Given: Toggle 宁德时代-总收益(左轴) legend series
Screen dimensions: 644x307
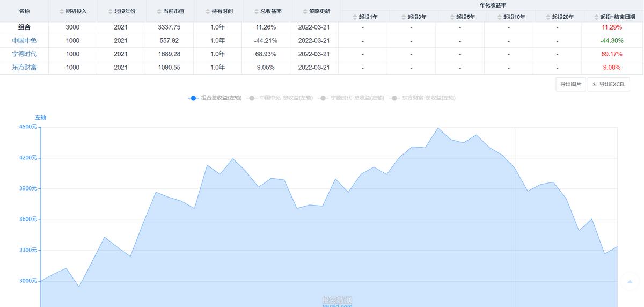Looking at the screenshot, I should (x=351, y=98).
